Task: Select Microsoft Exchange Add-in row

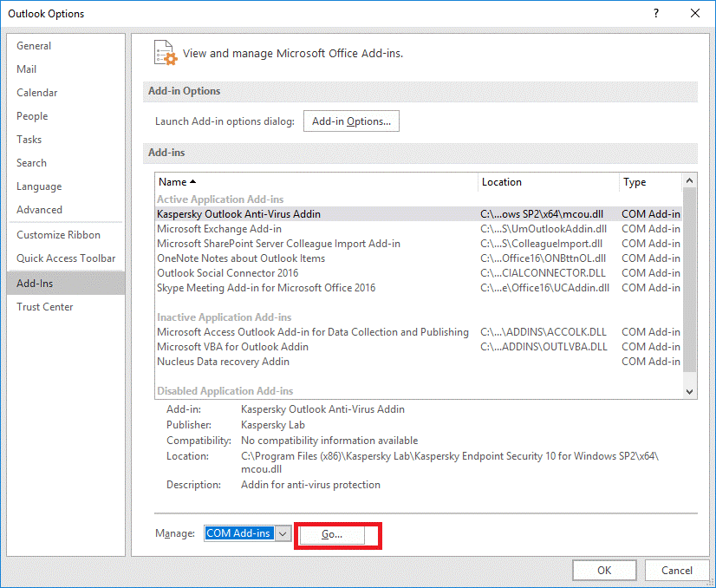Action: tap(419, 229)
